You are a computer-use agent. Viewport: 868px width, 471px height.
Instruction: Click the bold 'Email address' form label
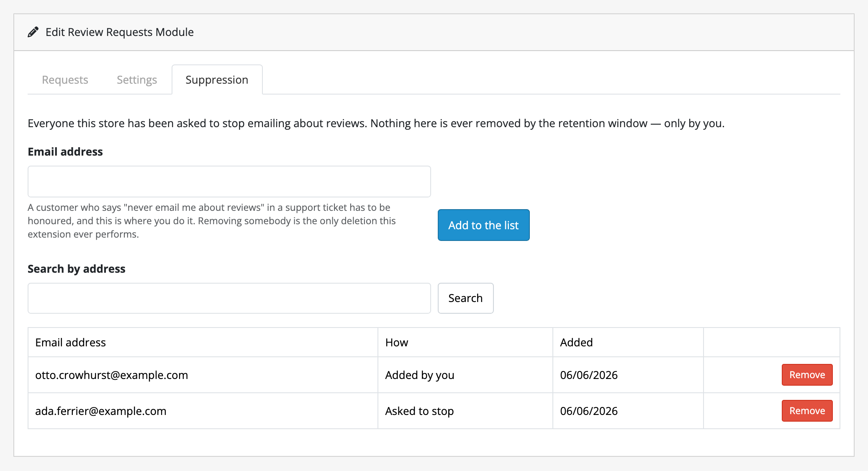tap(65, 151)
